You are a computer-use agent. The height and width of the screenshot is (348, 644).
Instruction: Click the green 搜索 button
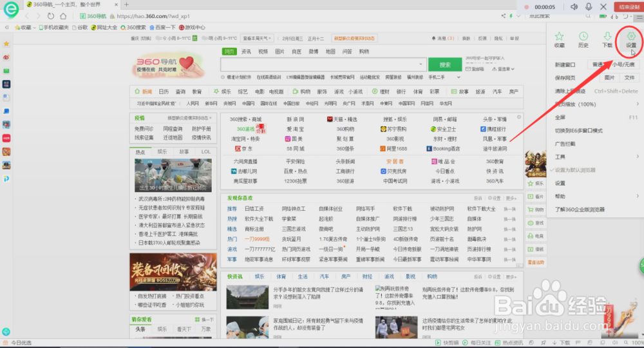445,64
